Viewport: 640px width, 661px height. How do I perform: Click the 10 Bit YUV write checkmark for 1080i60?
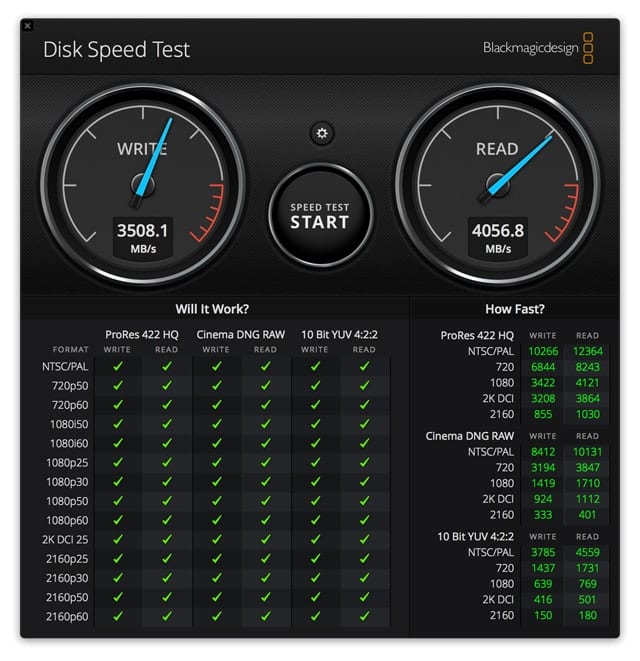click(x=315, y=444)
